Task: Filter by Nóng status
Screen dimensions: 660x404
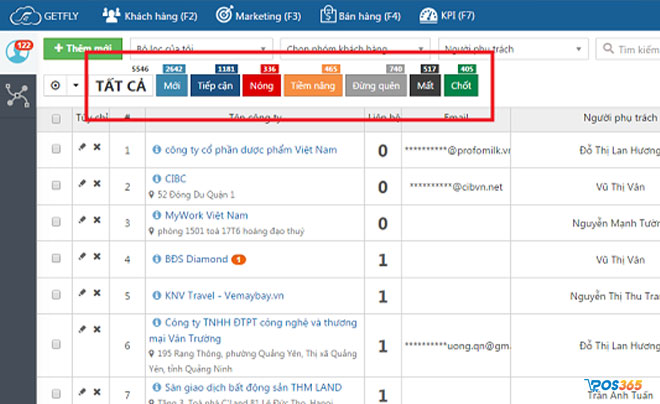Action: (261, 85)
